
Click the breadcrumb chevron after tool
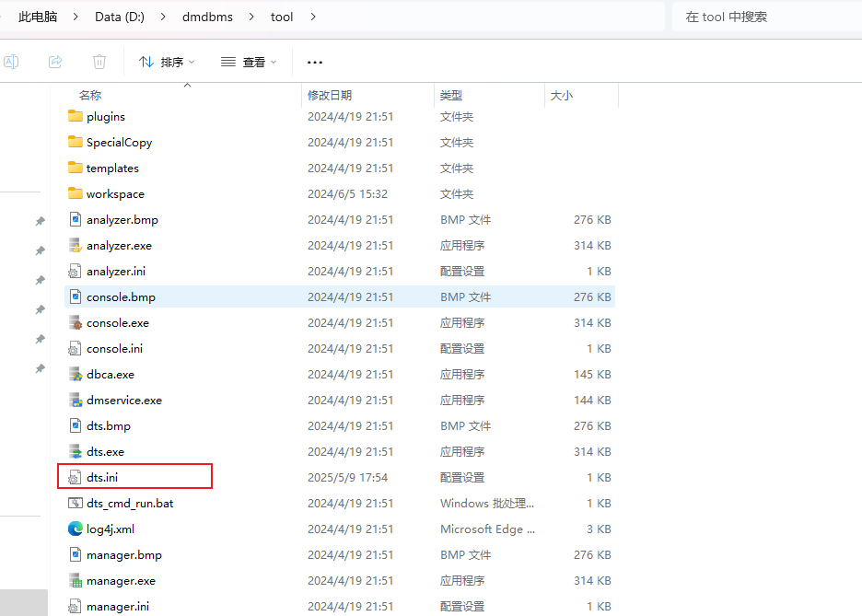coord(313,16)
